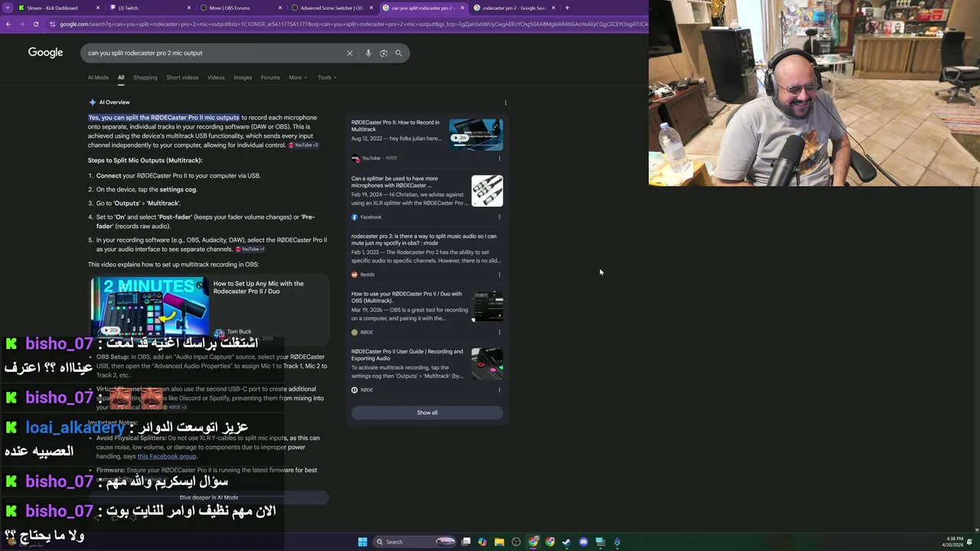Close the Move | OBS Forums tab
The height and width of the screenshot is (551, 980).
coord(280,8)
